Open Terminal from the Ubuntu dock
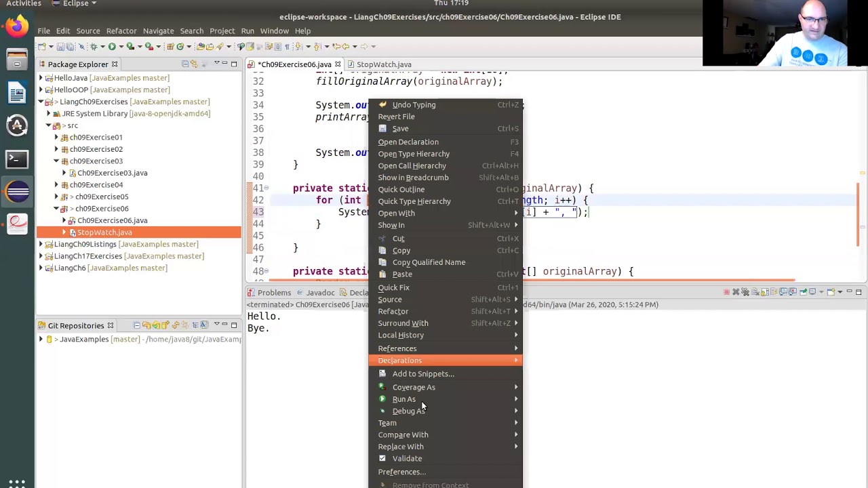 (17, 159)
